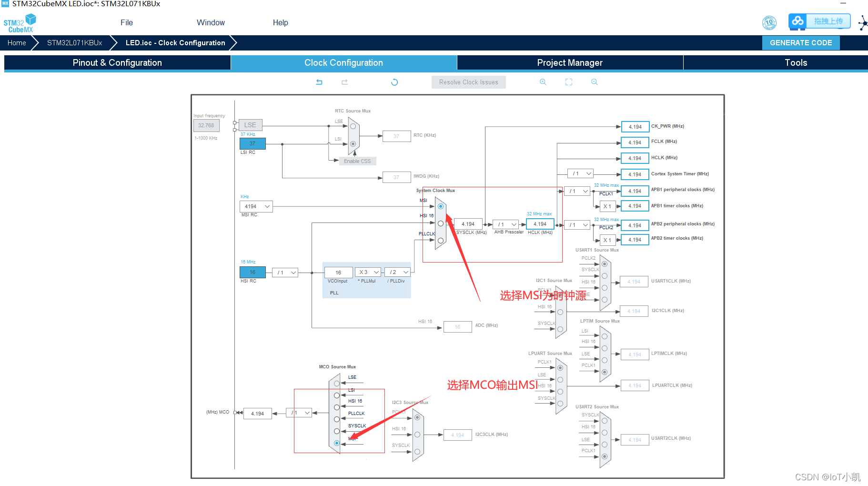
Task: Open the Window menu
Action: pos(211,22)
